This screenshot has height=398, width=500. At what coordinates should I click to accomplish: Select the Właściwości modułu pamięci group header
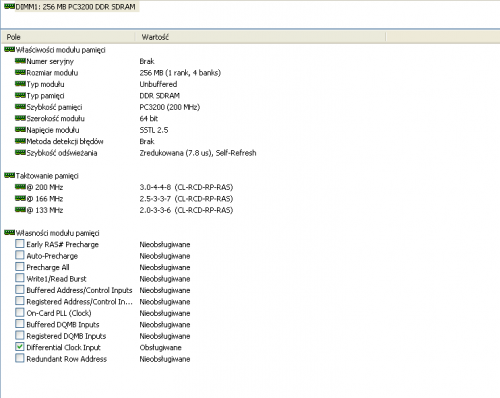tap(55, 50)
